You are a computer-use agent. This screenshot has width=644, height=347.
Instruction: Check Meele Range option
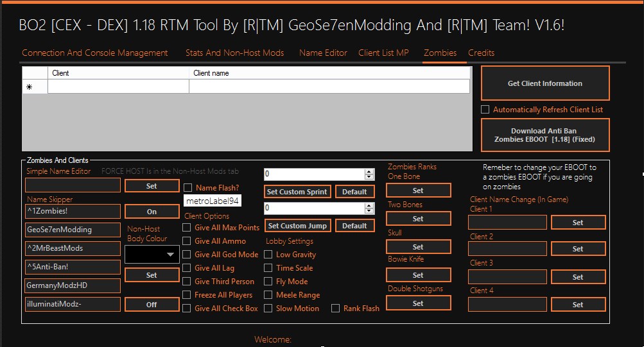coord(268,295)
